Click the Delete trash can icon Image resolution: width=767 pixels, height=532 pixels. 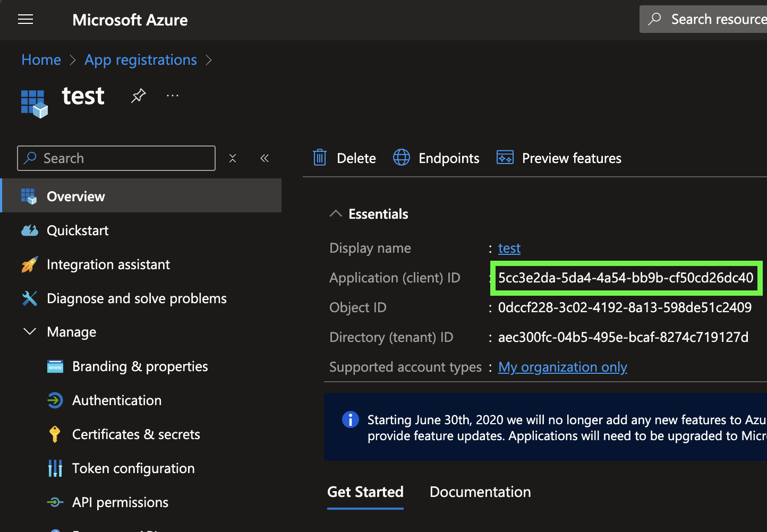click(x=320, y=158)
